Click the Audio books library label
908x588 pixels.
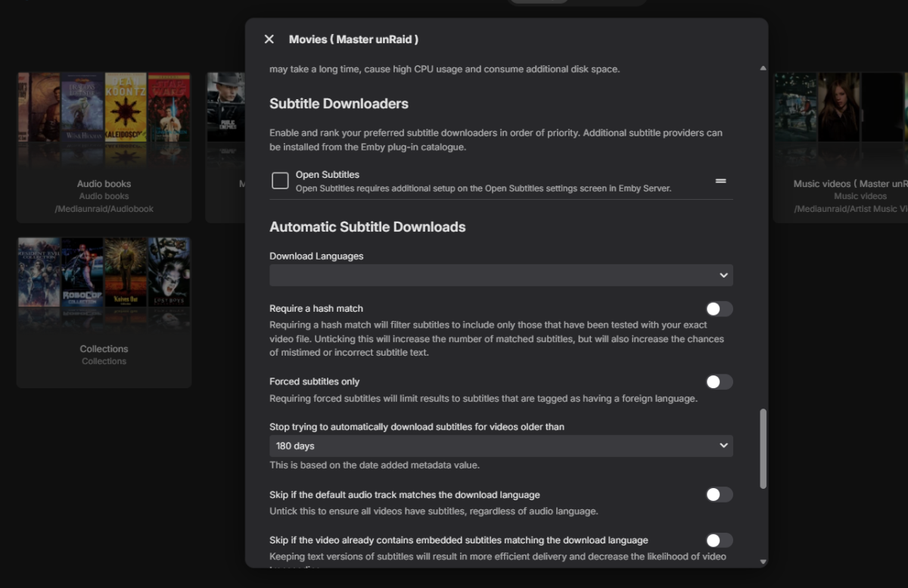coord(104,184)
